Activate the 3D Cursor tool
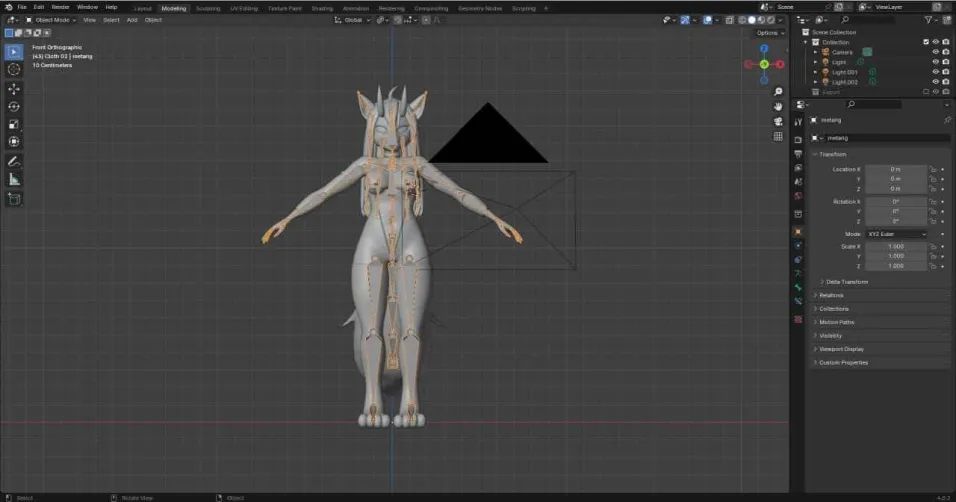956x502 pixels. (14, 69)
